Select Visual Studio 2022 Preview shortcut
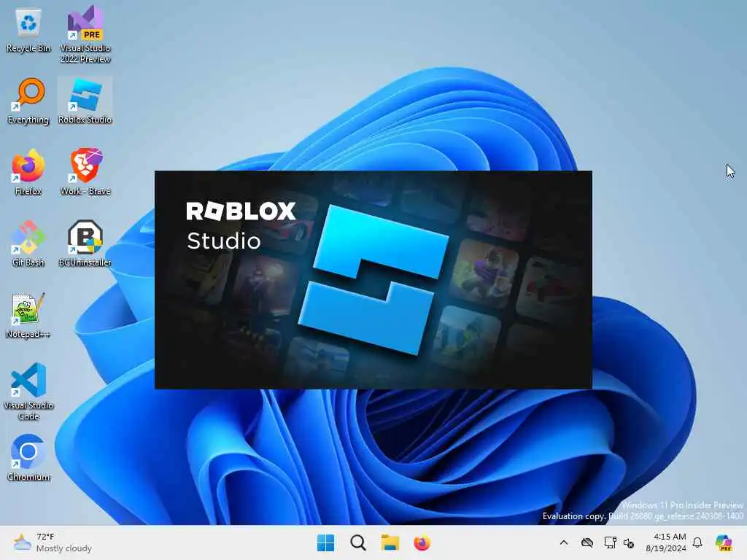747x560 pixels. (x=85, y=34)
